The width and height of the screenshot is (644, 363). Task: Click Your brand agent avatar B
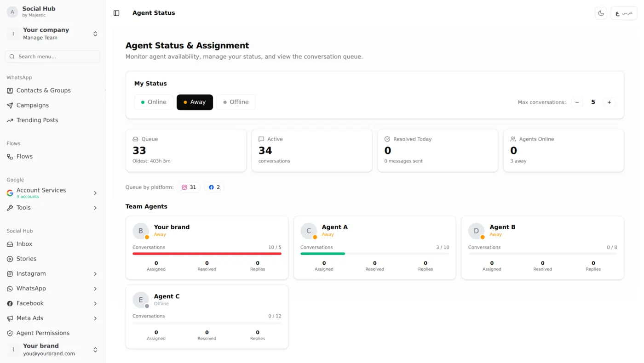coord(141,231)
